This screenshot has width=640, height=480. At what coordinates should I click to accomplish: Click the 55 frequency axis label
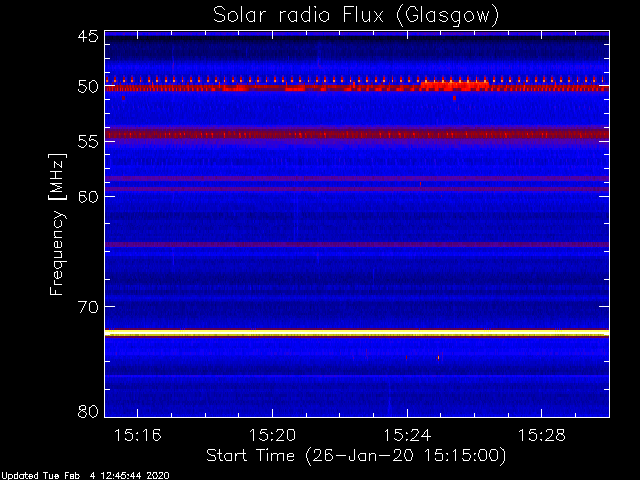[88, 142]
